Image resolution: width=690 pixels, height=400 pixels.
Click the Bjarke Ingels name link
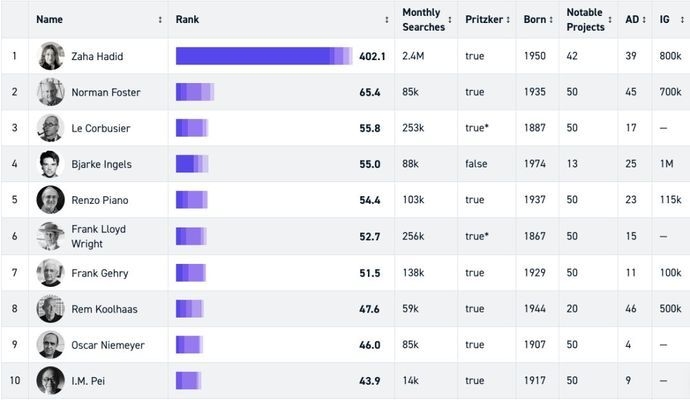coord(101,164)
